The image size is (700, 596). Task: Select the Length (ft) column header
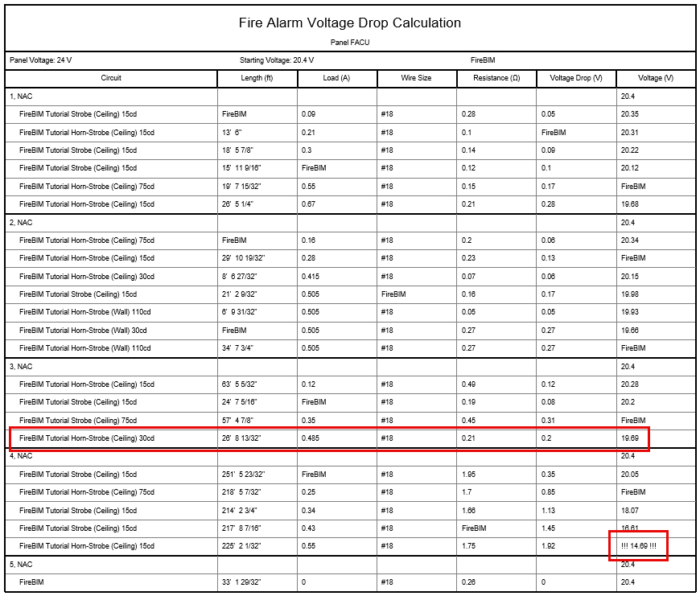257,78
